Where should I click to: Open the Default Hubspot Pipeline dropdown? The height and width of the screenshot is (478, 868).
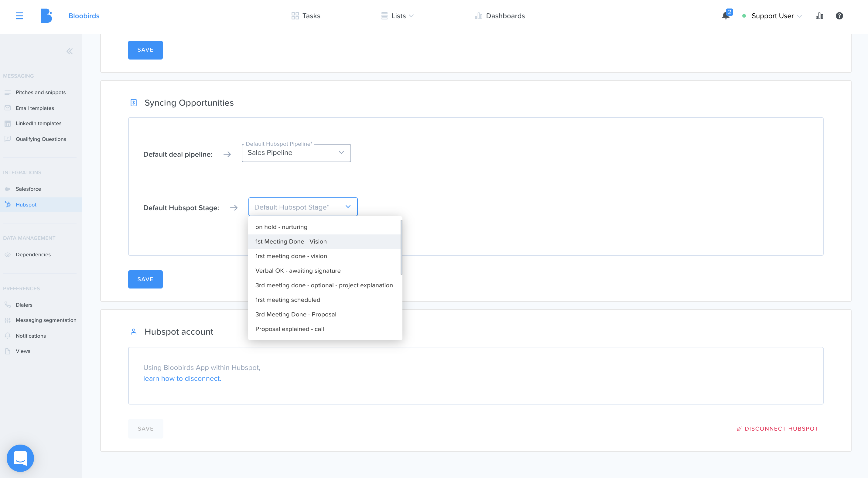(x=296, y=153)
